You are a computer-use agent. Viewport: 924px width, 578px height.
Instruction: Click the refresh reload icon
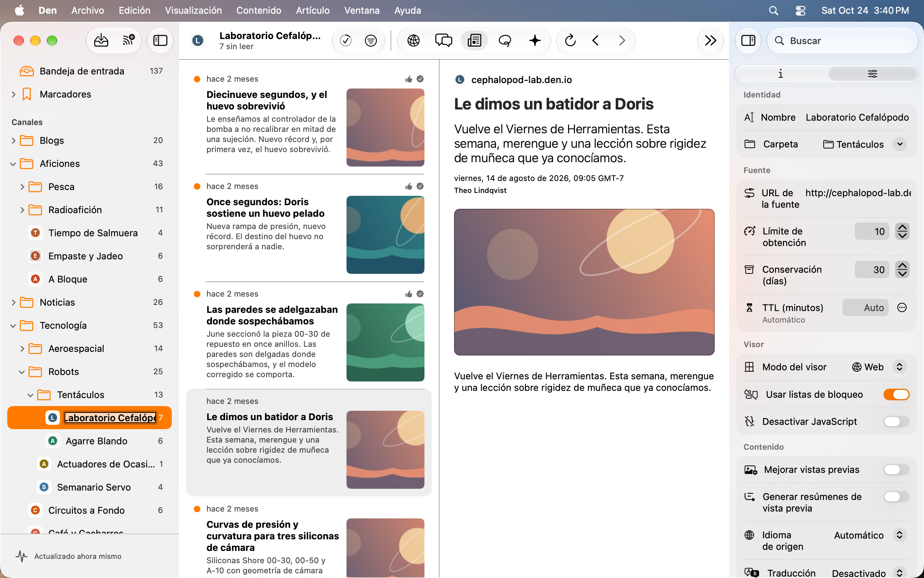570,40
